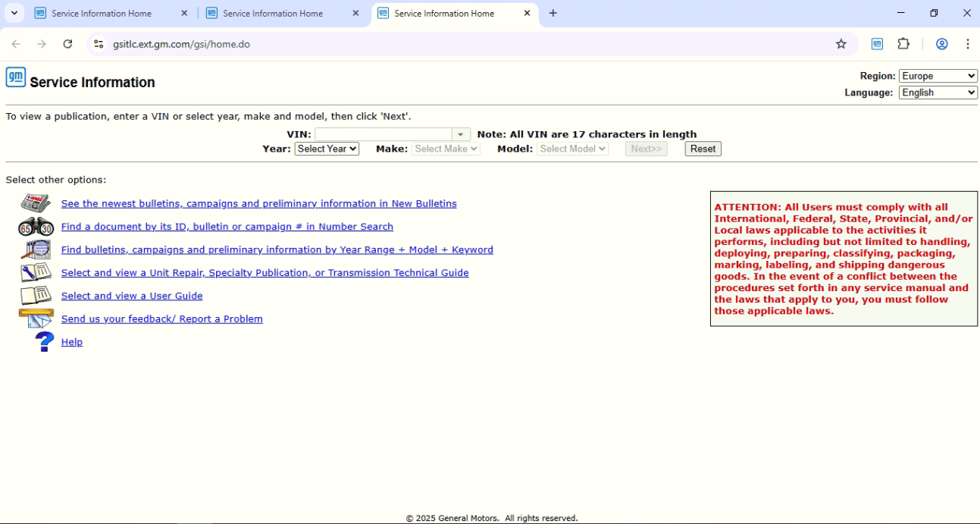
Task: Switch to the third Service Information Home tab
Action: pyautogui.click(x=447, y=13)
